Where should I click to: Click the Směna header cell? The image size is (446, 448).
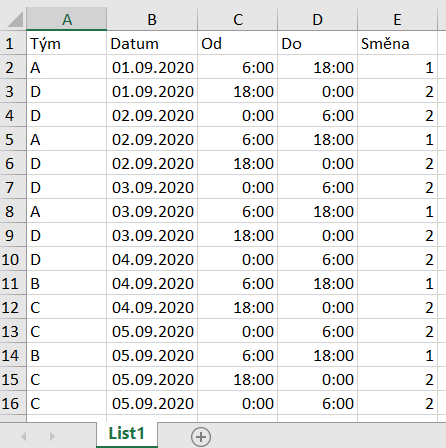point(397,43)
